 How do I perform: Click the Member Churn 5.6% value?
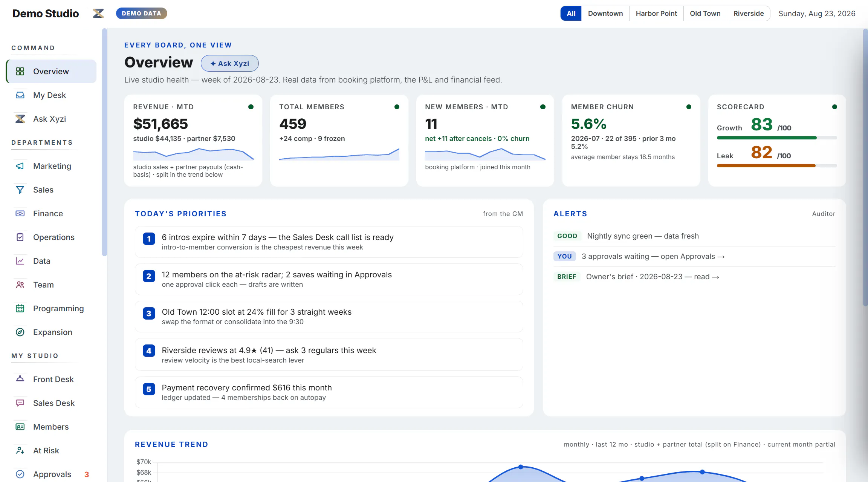[x=588, y=124]
